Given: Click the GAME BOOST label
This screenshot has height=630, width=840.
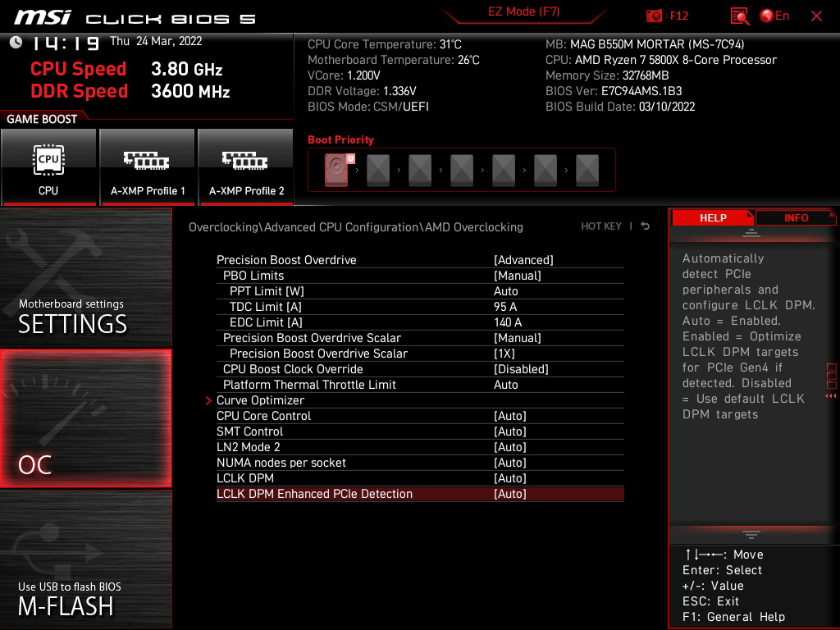Looking at the screenshot, I should (x=42, y=119).
